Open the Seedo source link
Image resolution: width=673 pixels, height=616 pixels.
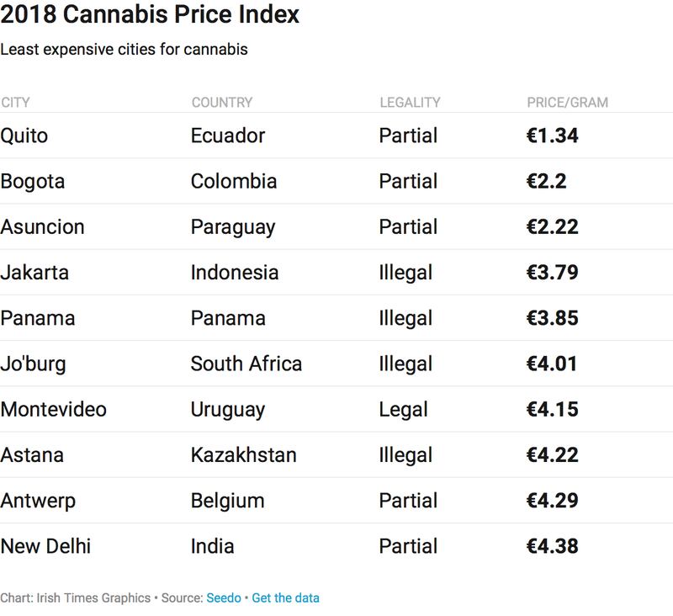223,598
